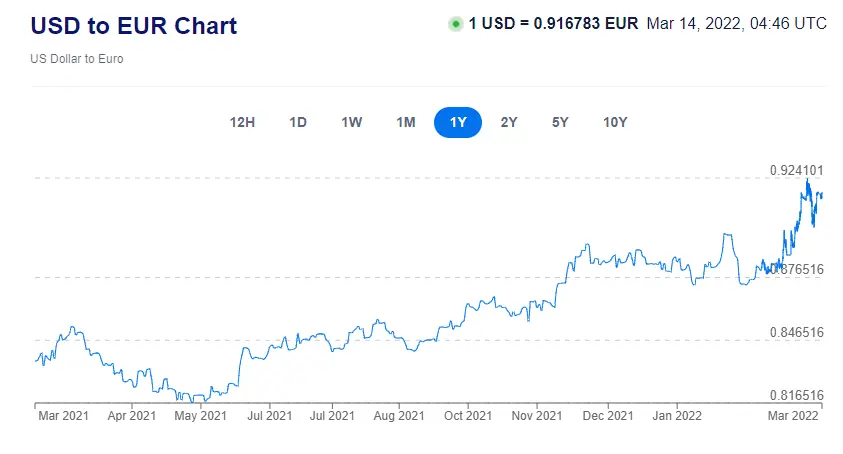Image resolution: width=843 pixels, height=454 pixels.
Task: Click the 0.816516 bottom axis label
Action: [x=796, y=396]
